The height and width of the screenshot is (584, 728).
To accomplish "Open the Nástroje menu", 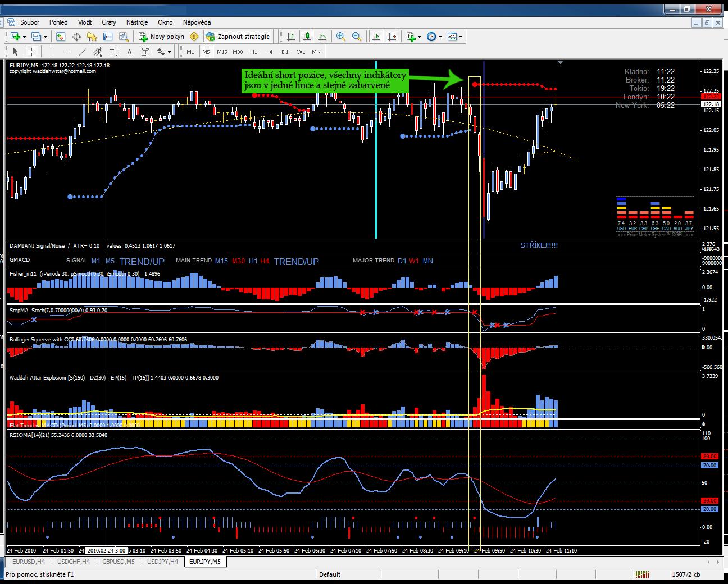I will coord(137,22).
